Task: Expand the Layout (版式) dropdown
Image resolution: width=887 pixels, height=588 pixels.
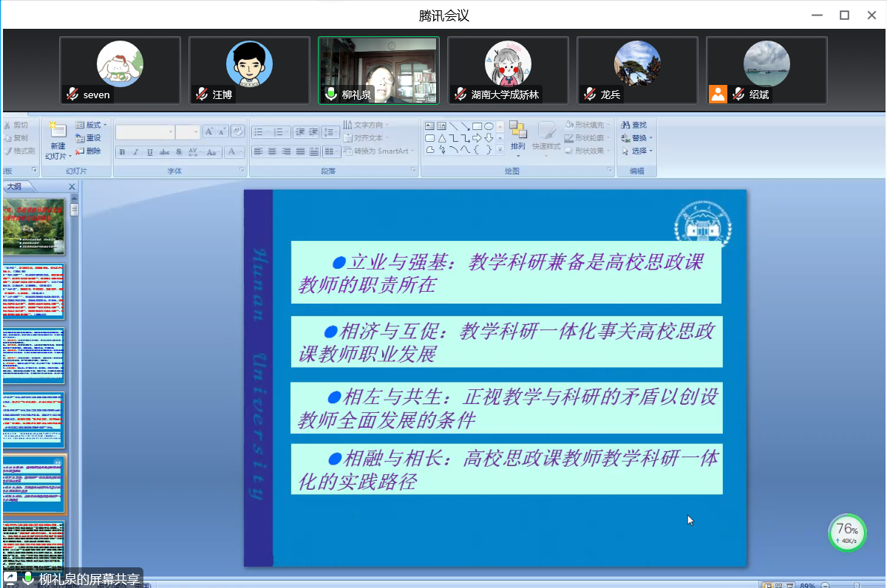Action: [104, 125]
